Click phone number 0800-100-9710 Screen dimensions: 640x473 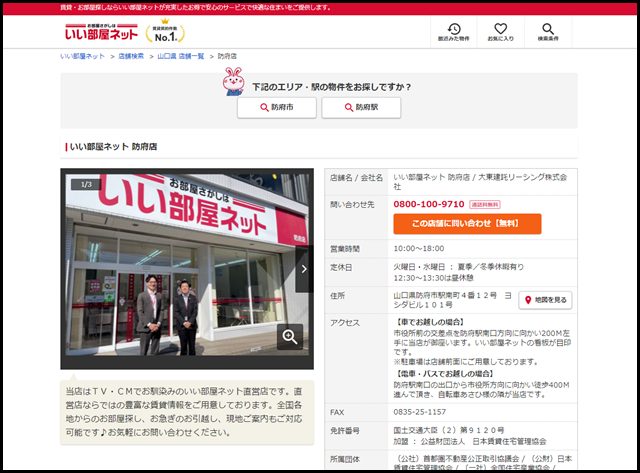pos(429,204)
